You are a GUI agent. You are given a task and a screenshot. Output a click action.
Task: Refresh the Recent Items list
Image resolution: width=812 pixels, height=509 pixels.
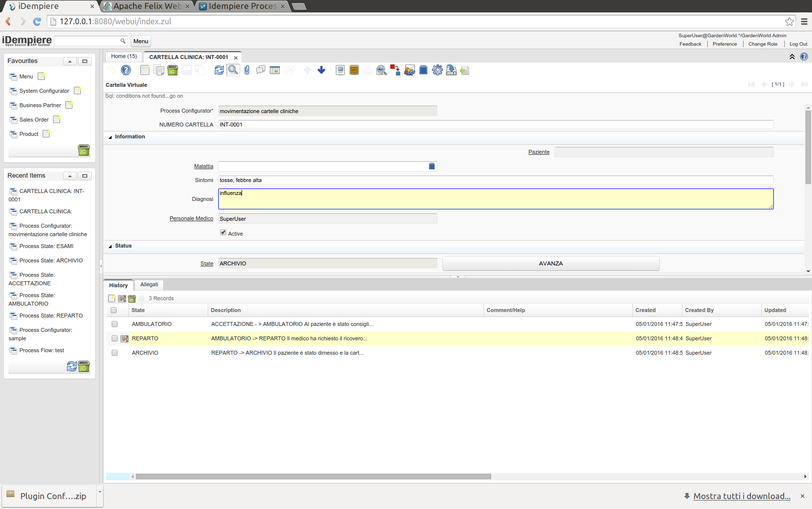click(72, 366)
